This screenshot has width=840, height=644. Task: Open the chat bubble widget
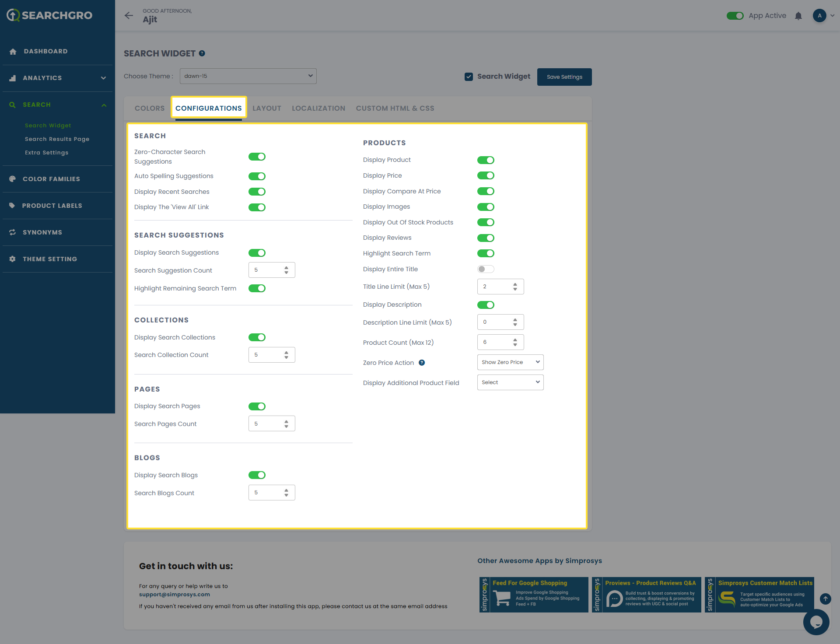816,622
